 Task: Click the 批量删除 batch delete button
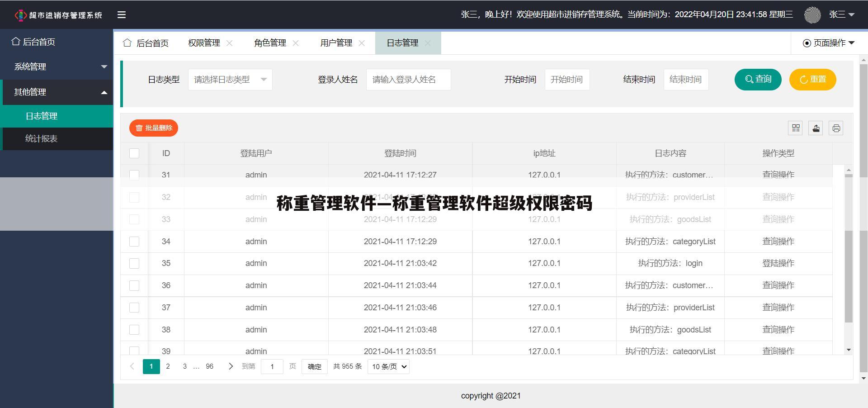[154, 128]
